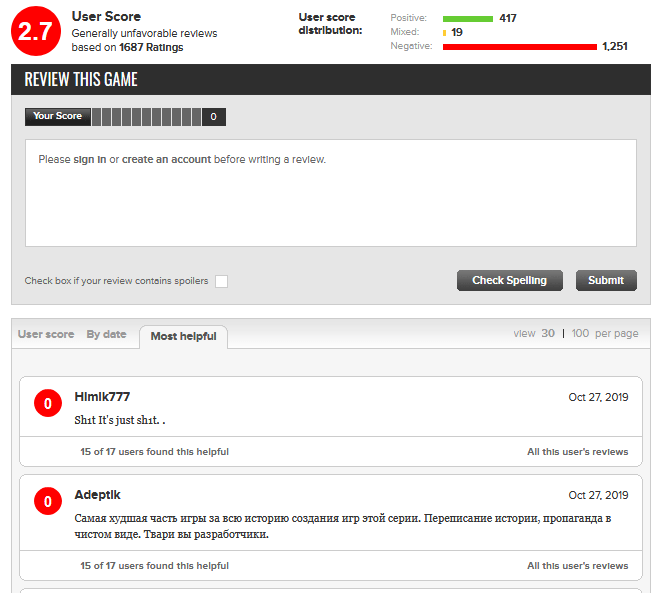Click Himik777's review date Oct 27, 2019
The height and width of the screenshot is (593, 658).
click(x=598, y=397)
